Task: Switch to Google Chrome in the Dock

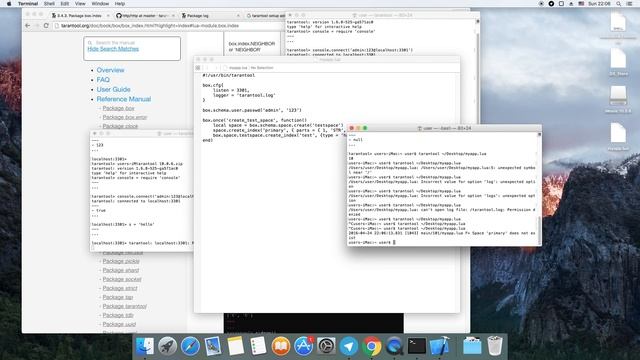Action: 371,346
